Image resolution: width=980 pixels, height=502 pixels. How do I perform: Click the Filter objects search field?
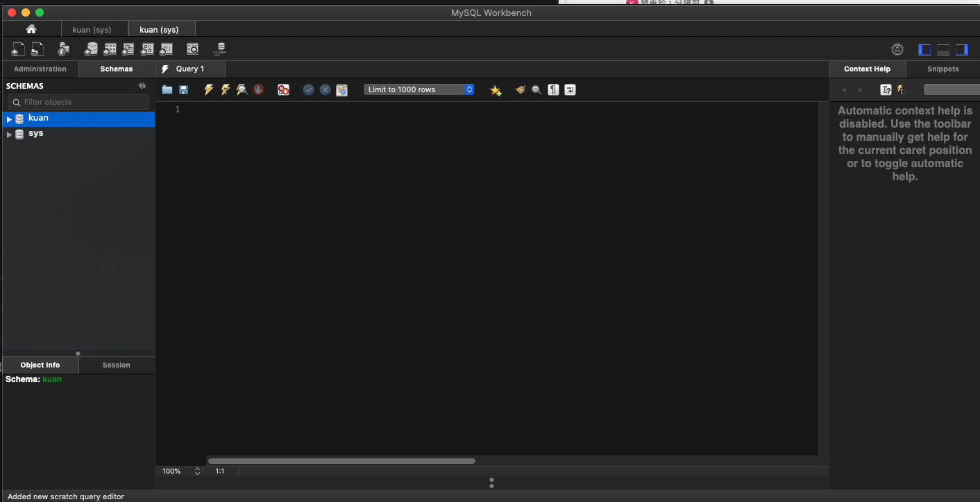[x=78, y=102]
